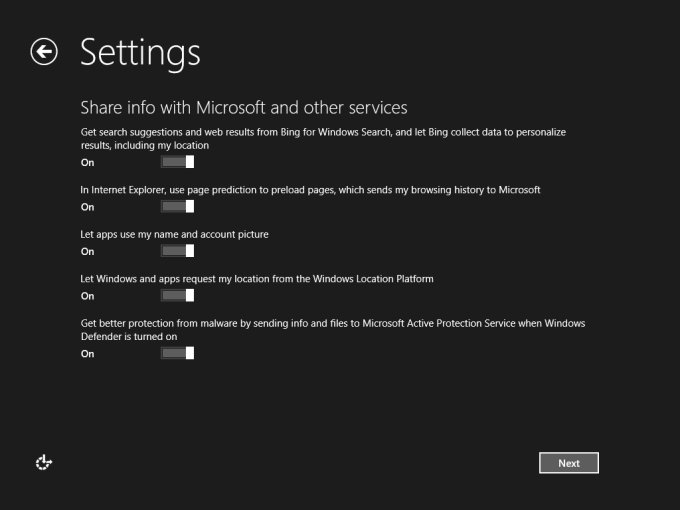Click the Settings page title
Image resolution: width=680 pixels, height=510 pixels.
(x=140, y=52)
